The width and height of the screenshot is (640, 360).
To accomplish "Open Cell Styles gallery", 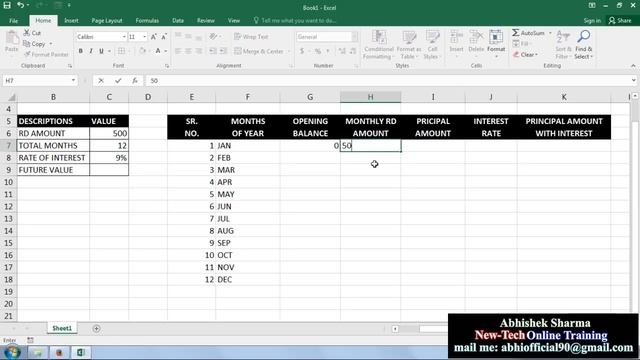I will click(432, 45).
